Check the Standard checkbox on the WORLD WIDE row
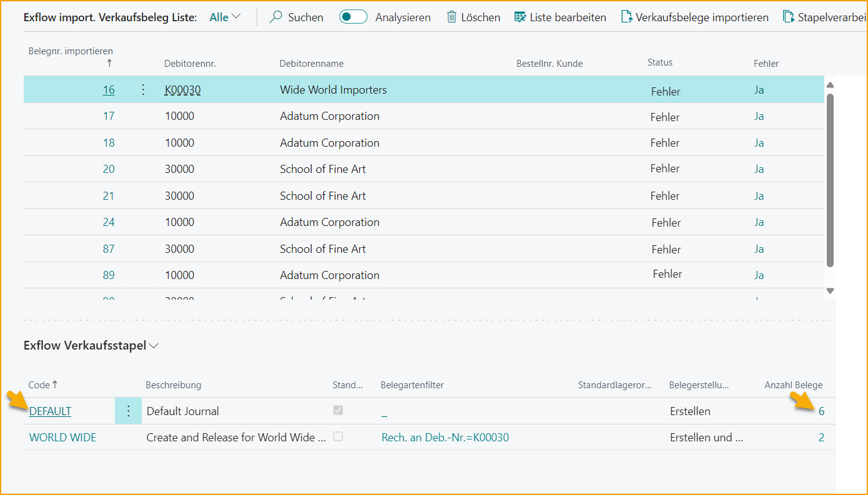 tap(338, 437)
